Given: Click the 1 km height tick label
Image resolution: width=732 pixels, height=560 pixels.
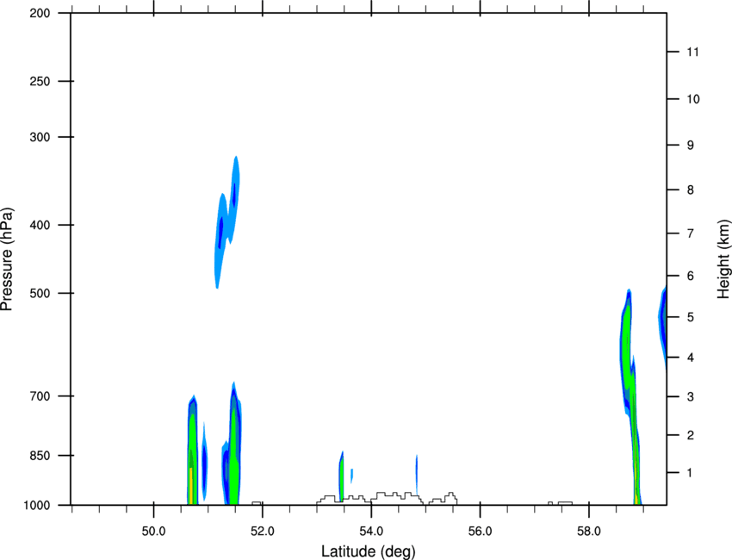Looking at the screenshot, I should coord(690,473).
